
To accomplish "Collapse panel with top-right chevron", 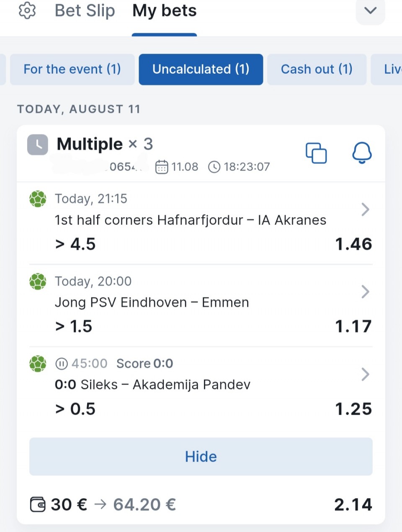I will (371, 10).
